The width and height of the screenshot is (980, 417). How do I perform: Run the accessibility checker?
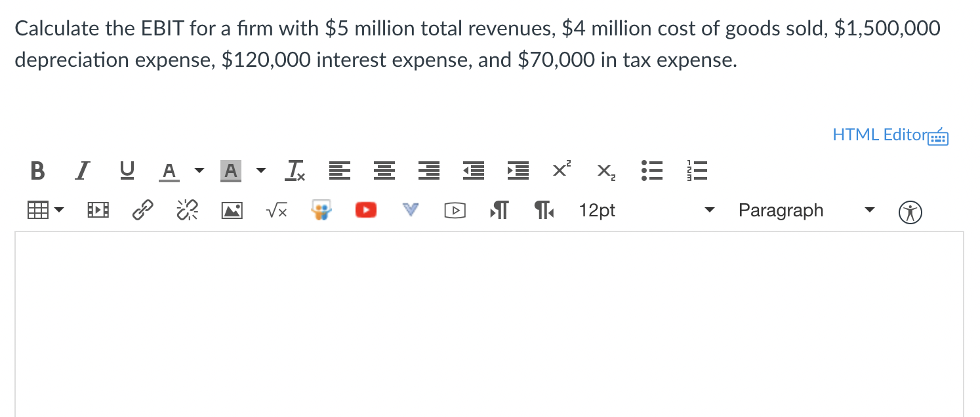(910, 212)
